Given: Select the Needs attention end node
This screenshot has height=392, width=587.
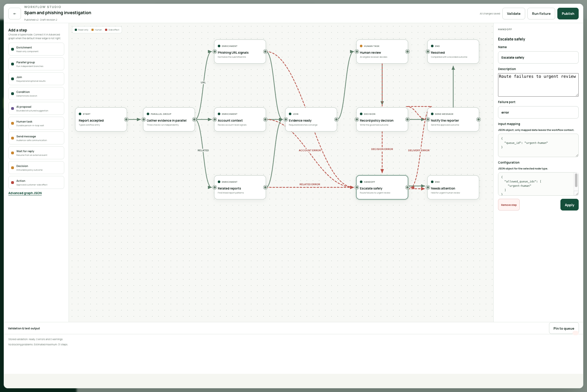Looking at the screenshot, I should (453, 187).
